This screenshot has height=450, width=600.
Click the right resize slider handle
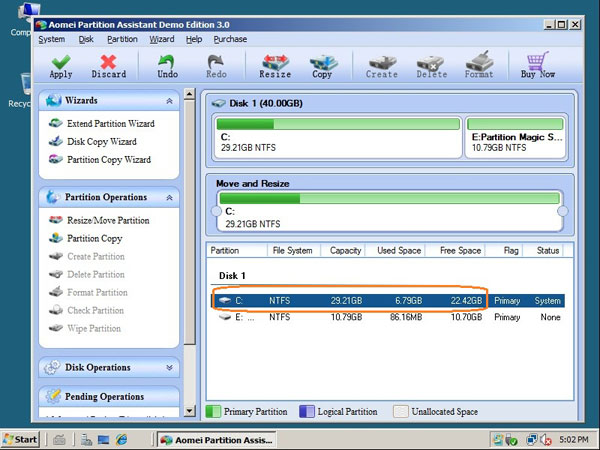point(562,211)
